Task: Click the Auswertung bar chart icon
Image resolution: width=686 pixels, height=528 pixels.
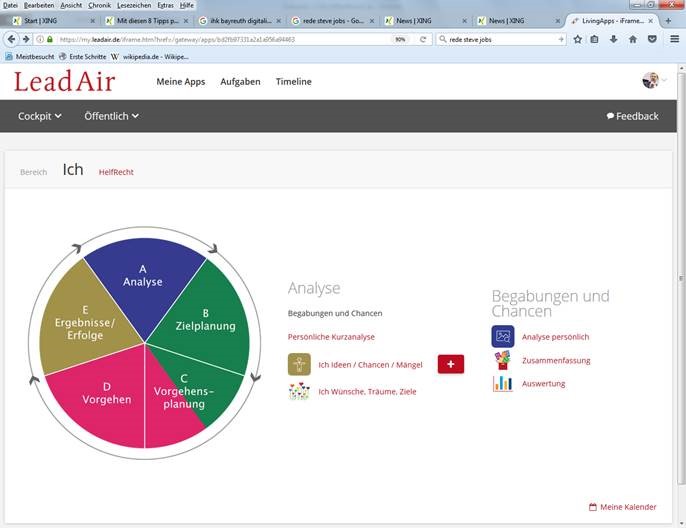Action: pos(502,384)
